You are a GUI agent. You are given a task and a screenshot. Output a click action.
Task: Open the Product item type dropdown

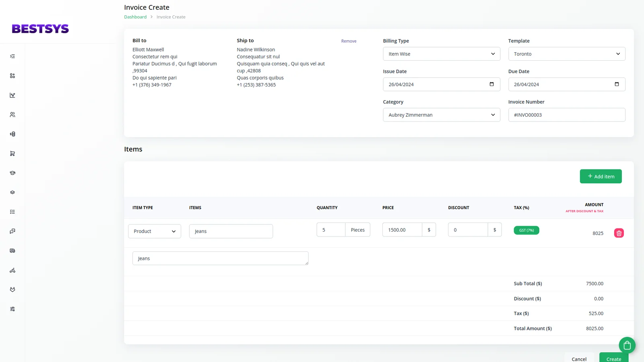pos(155,231)
